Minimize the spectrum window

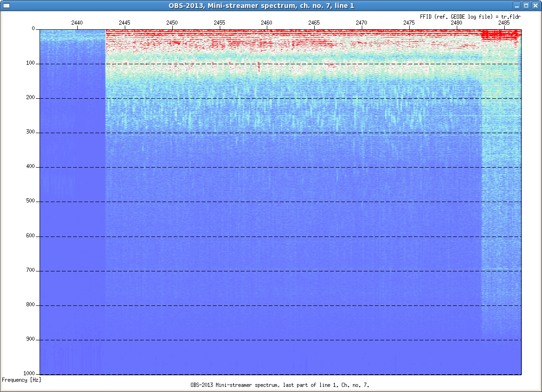pyautogui.click(x=517, y=6)
